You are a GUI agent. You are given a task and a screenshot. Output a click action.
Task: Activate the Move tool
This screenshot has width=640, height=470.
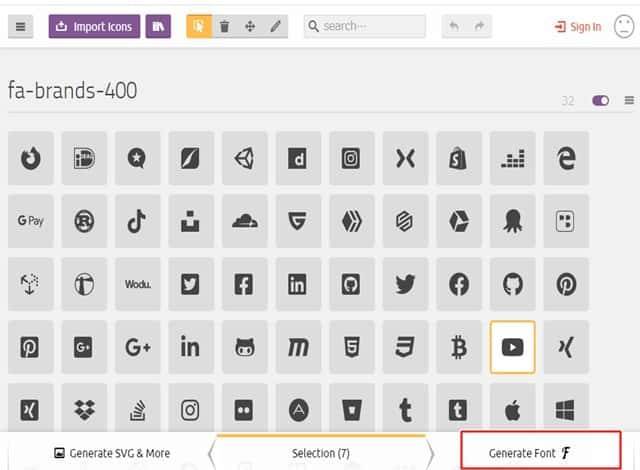tap(250, 27)
